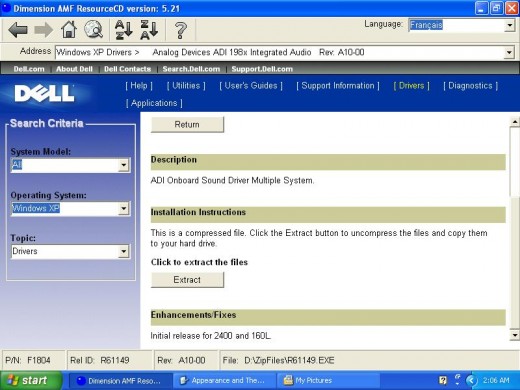Viewport: 520px width, 390px height.
Task: Select the User's Guides section
Action: pyautogui.click(x=251, y=86)
